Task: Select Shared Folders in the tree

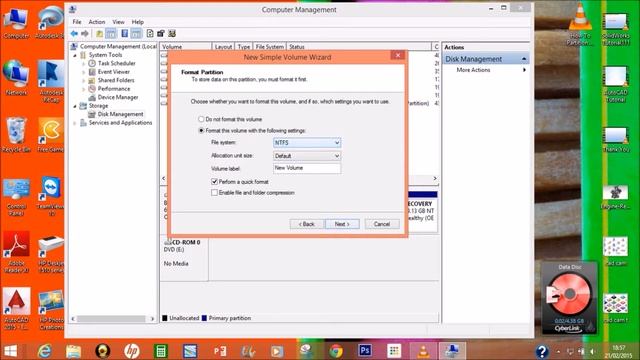Action: pos(116,80)
